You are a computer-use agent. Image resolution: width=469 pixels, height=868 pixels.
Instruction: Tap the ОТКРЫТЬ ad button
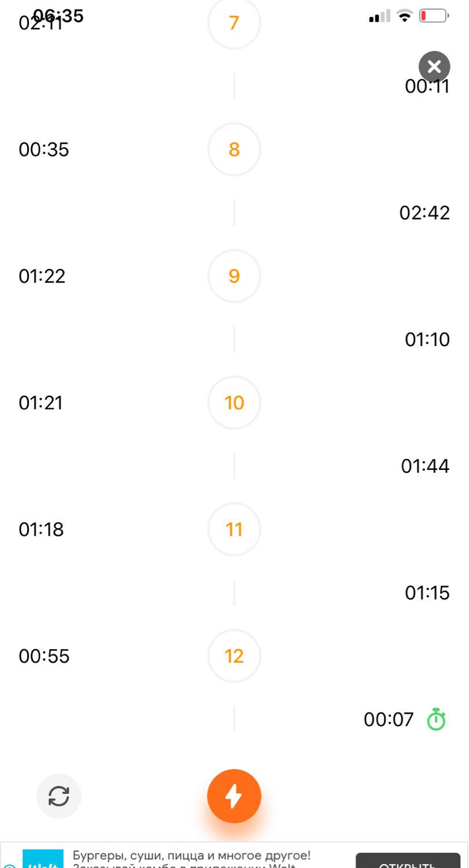point(408,861)
